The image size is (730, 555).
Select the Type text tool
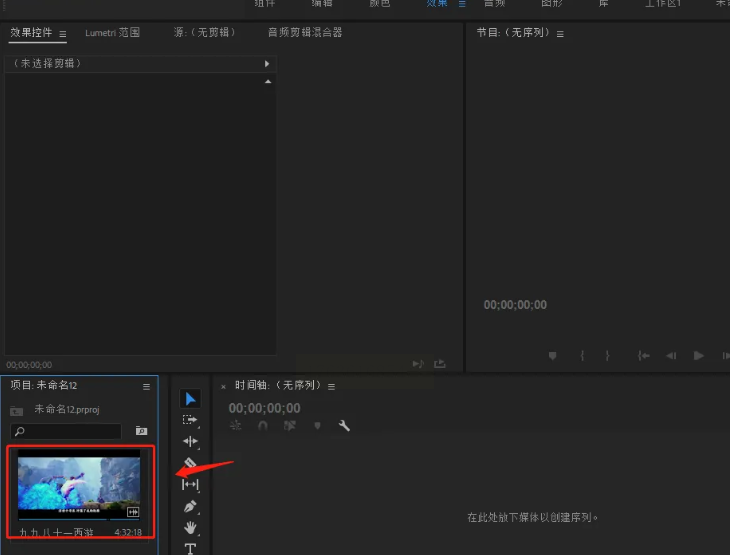click(190, 548)
